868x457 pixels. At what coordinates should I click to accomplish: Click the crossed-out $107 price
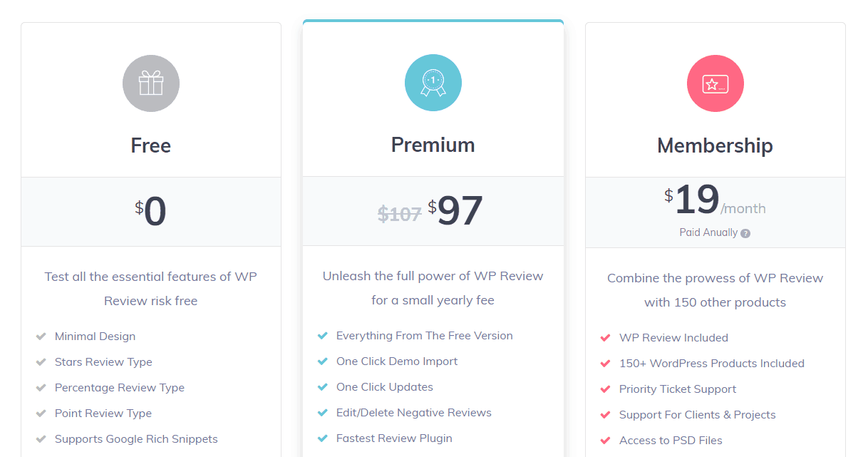(x=400, y=214)
